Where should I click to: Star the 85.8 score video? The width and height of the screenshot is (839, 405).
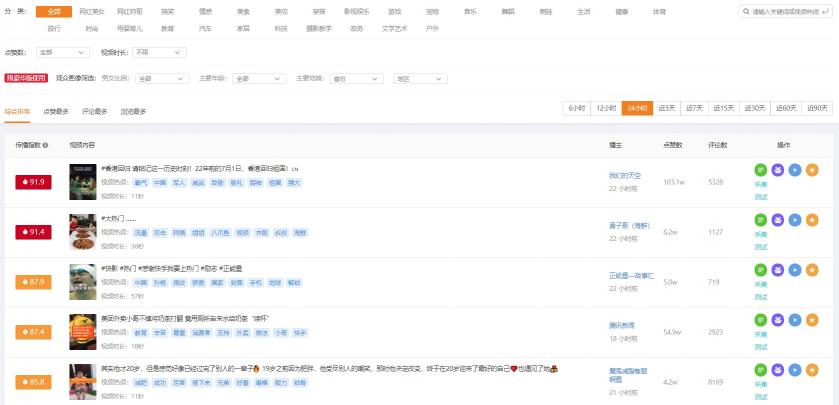point(812,370)
